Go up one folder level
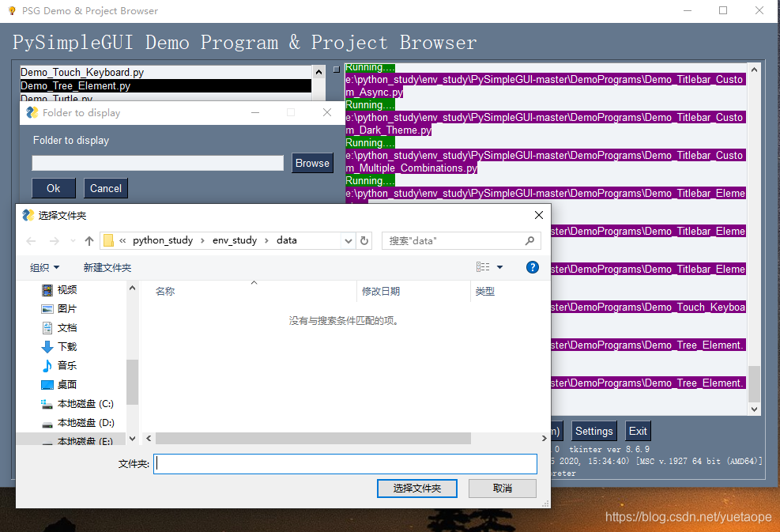Screen dimensions: 780x532 click(89, 241)
